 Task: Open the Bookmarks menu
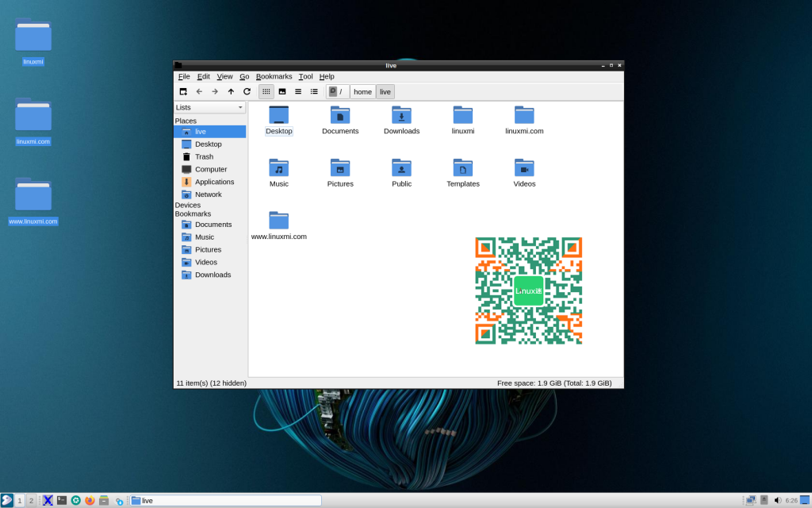coord(274,76)
